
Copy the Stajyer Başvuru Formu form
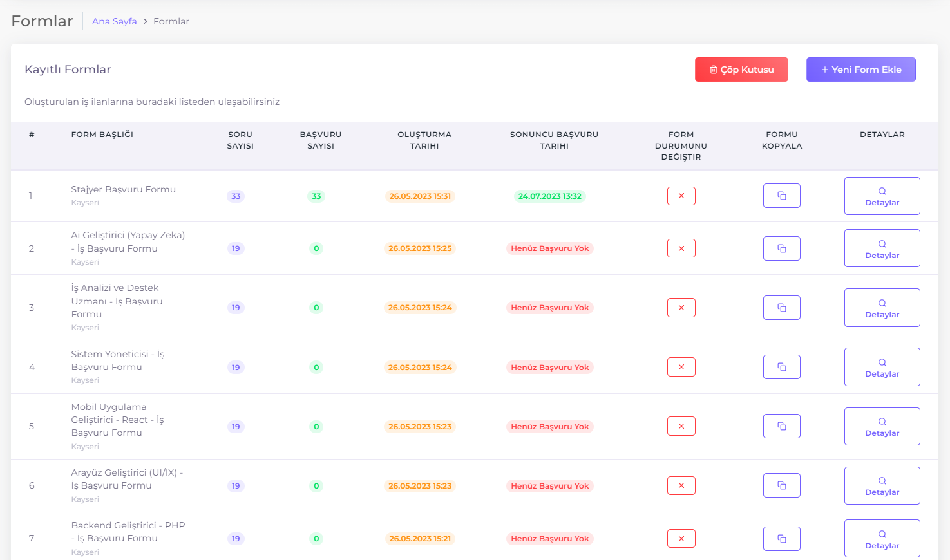[781, 196]
